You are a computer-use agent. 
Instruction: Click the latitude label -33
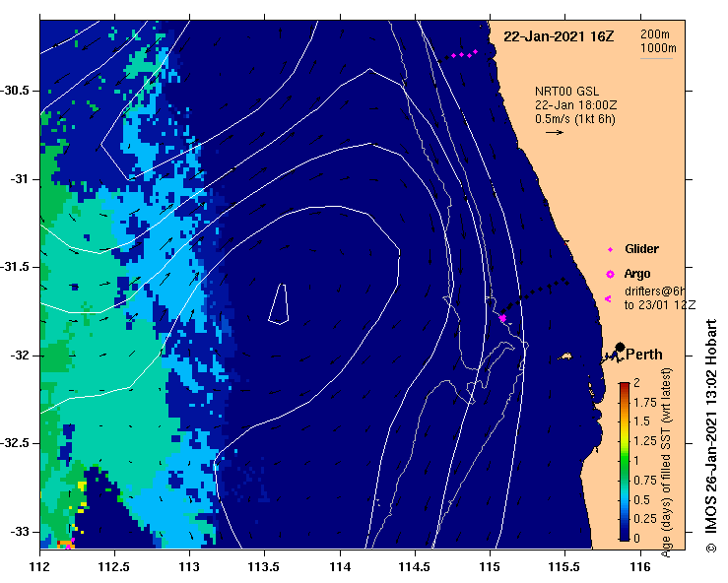click(x=19, y=532)
